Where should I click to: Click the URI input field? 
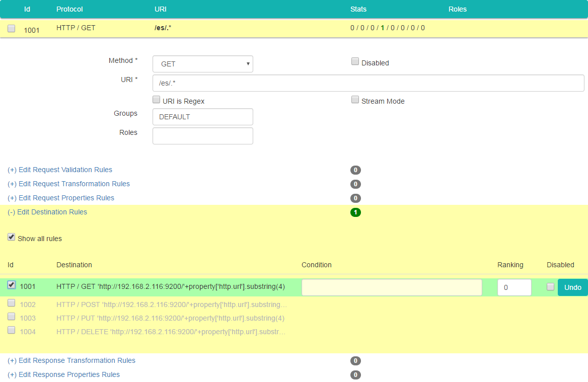tap(368, 83)
